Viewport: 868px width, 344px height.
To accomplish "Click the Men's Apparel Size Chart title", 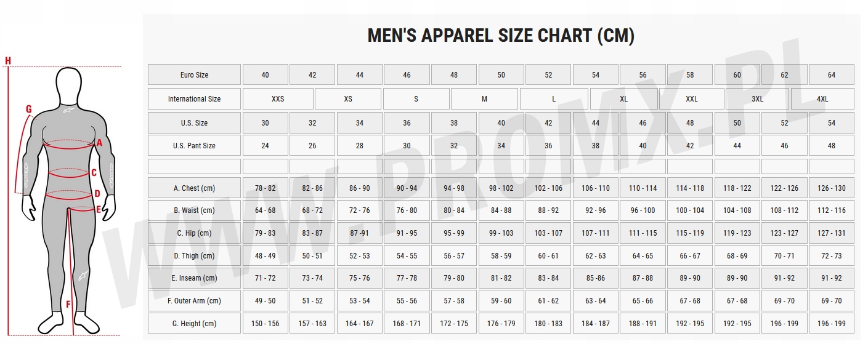I will point(501,36).
